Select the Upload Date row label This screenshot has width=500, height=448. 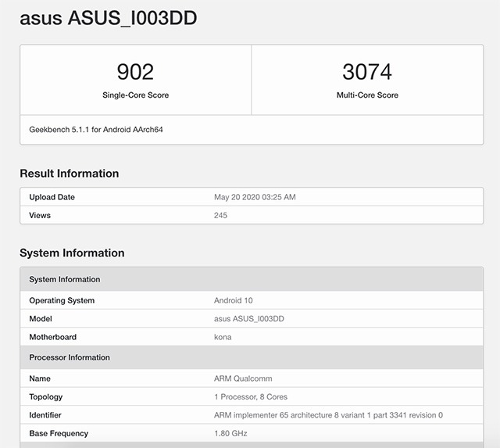[x=52, y=197]
